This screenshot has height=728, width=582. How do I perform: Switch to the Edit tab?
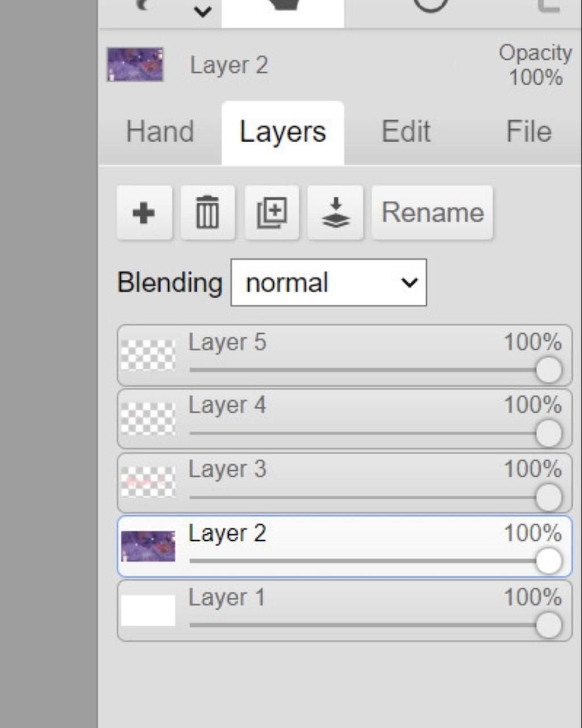tap(406, 132)
